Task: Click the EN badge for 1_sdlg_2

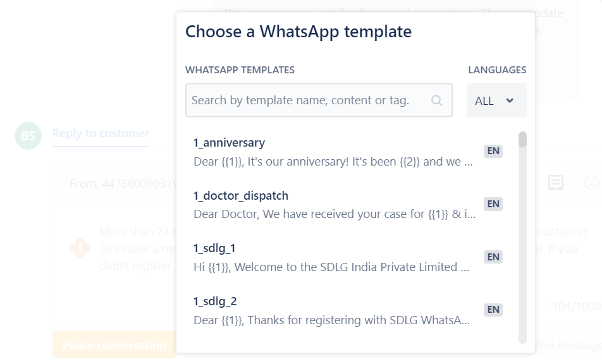Action: coord(493,310)
